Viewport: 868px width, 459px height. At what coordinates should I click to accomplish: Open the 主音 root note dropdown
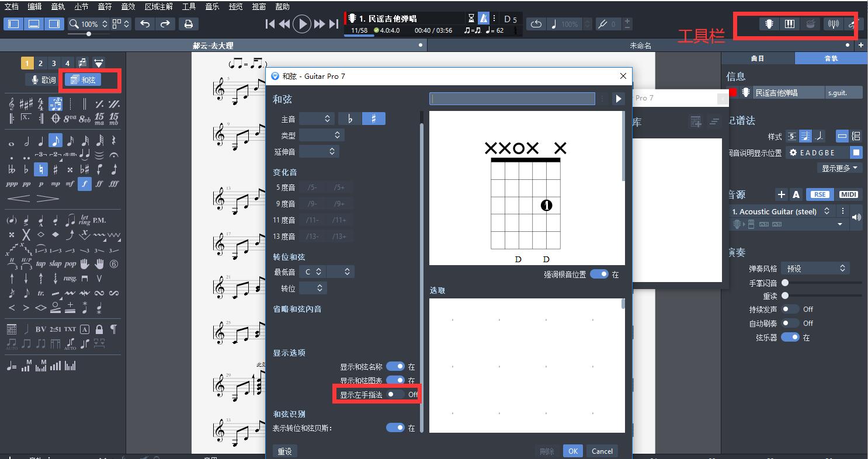(318, 119)
